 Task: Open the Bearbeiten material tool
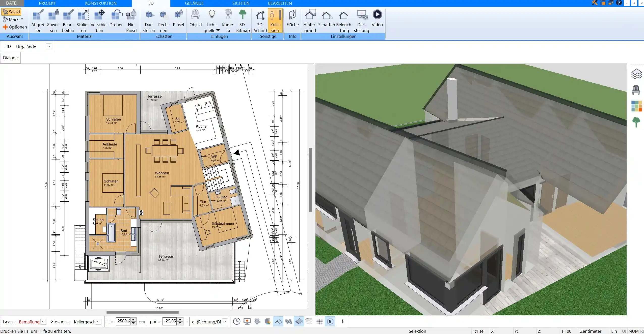pyautogui.click(x=68, y=21)
